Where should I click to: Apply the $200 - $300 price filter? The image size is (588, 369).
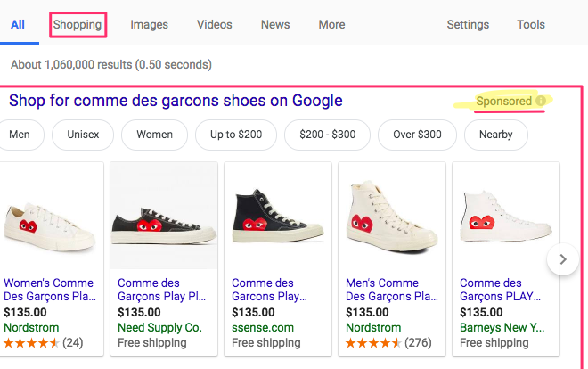(327, 135)
